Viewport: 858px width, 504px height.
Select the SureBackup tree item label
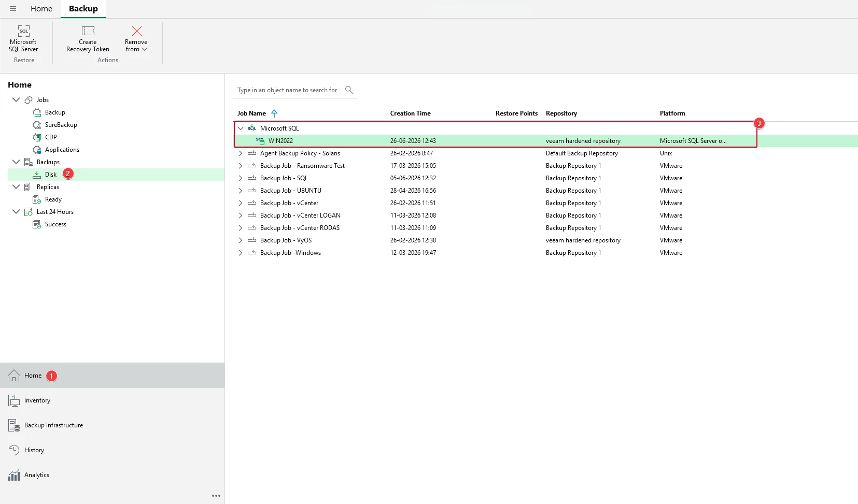61,125
